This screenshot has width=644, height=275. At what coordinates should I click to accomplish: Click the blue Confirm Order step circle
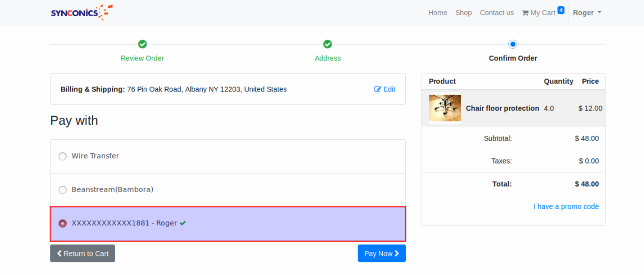(x=512, y=44)
